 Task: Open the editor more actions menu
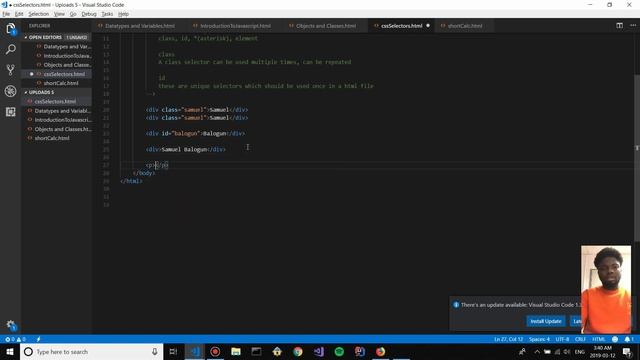coord(633,25)
